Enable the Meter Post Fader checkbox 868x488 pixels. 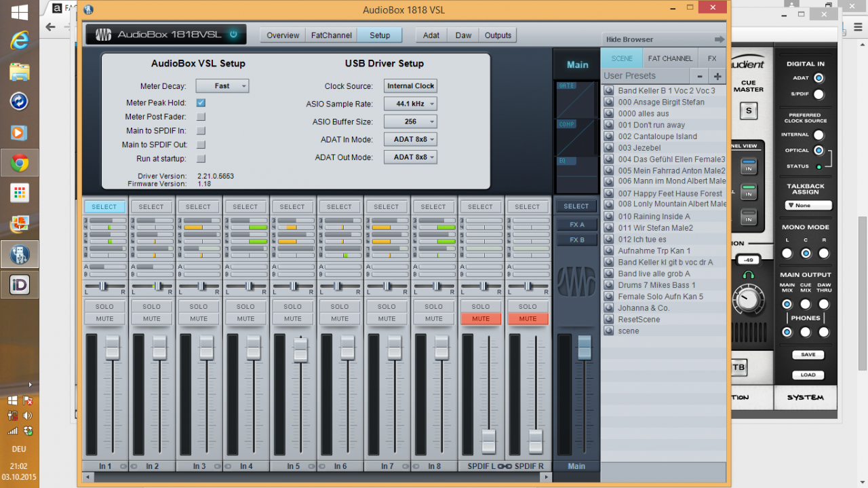point(201,117)
